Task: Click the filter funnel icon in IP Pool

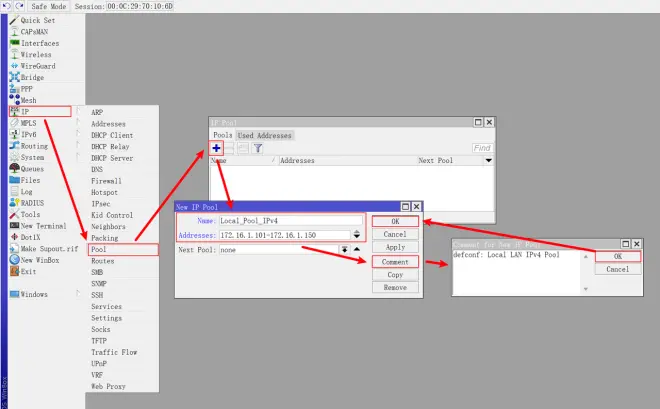Action: 258,148
